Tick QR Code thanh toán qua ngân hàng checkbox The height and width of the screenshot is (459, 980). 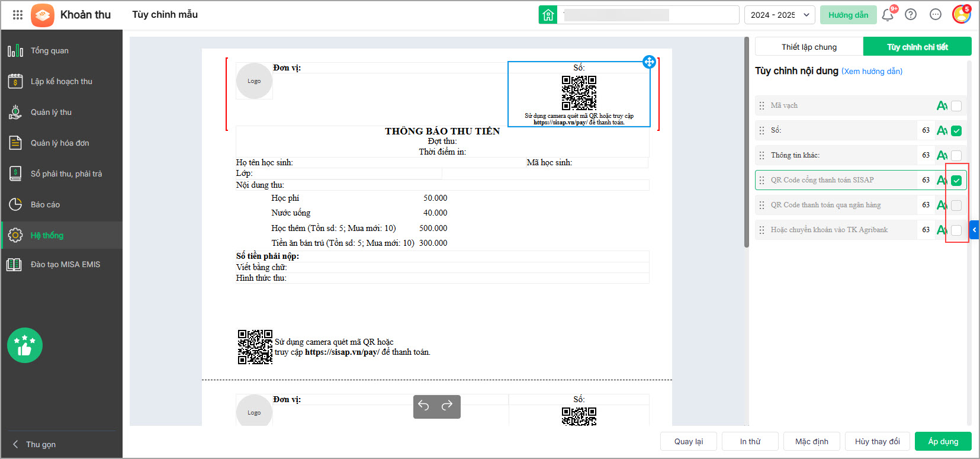956,206
